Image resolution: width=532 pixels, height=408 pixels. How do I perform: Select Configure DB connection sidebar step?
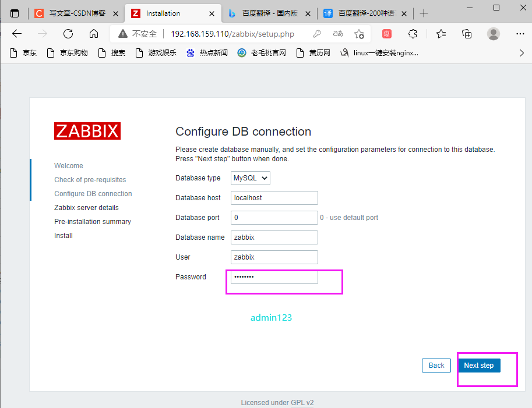[93, 193]
